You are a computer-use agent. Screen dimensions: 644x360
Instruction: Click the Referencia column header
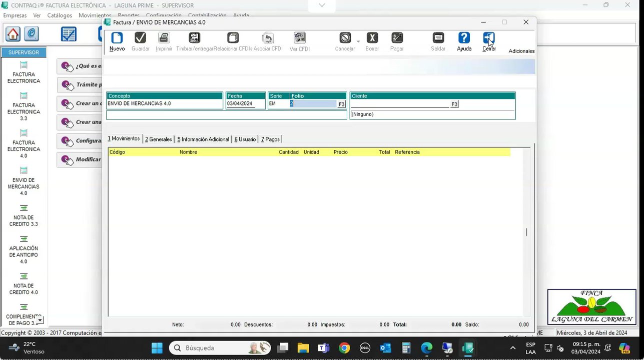(407, 152)
